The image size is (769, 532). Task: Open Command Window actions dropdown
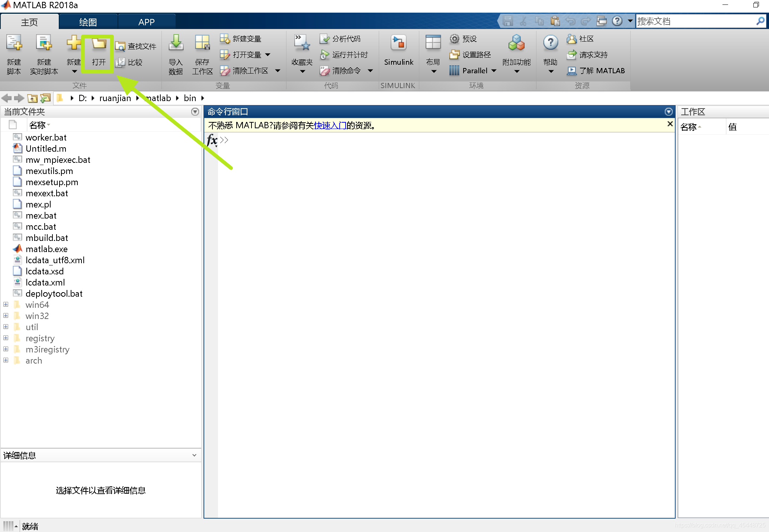[x=668, y=112]
